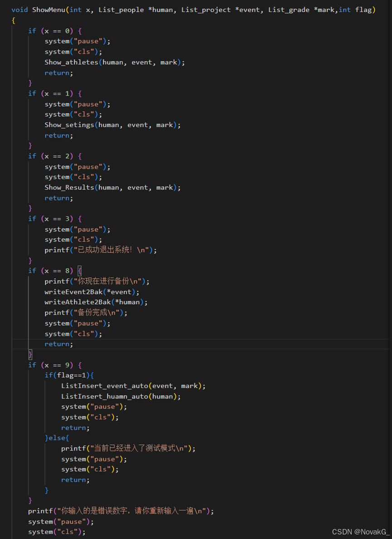Click the "int flag" parameter

[355, 10]
